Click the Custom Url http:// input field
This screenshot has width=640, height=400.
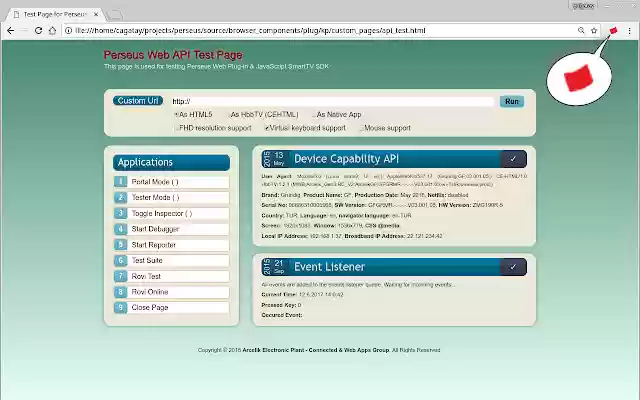pyautogui.click(x=332, y=101)
